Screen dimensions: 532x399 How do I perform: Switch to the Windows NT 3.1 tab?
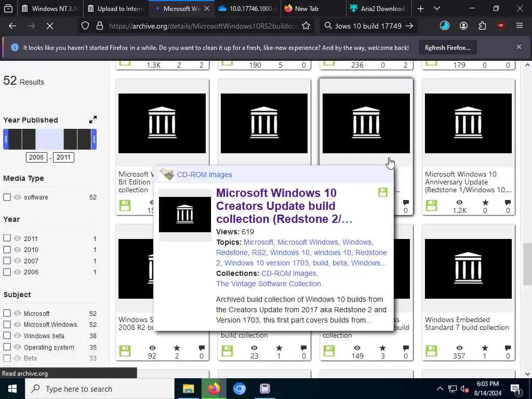click(x=49, y=8)
